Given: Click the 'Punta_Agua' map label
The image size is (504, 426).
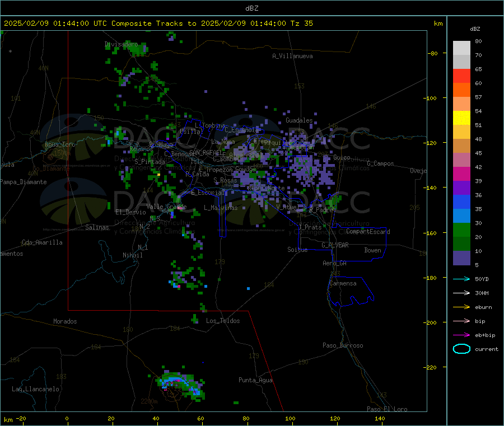Looking at the screenshot, I should pos(255,381).
